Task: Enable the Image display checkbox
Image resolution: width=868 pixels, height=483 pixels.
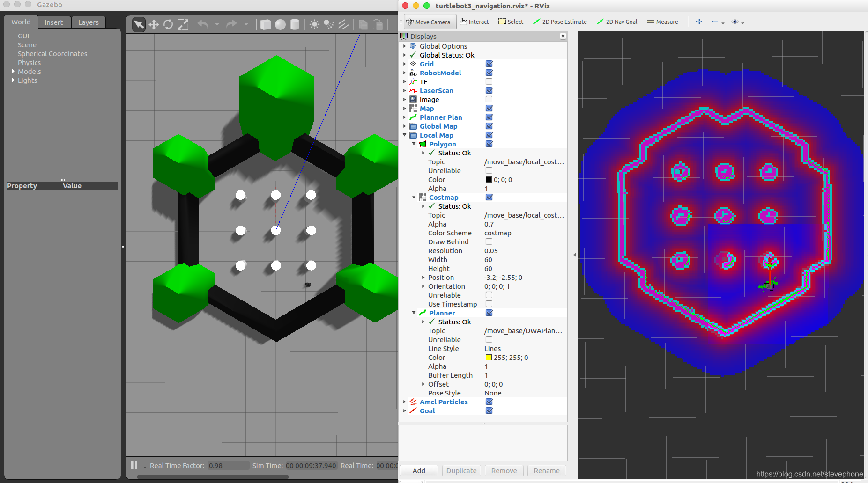Action: (x=489, y=99)
